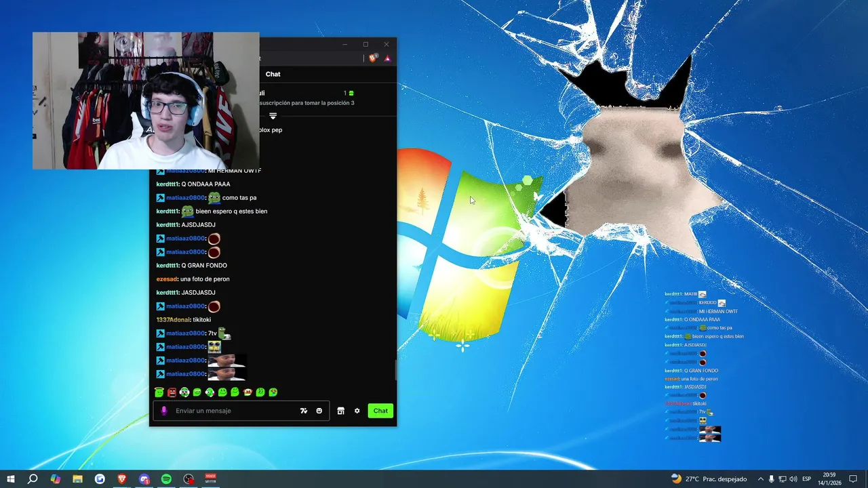Open File Explorer from the taskbar
The image size is (868, 488).
pyautogui.click(x=77, y=479)
